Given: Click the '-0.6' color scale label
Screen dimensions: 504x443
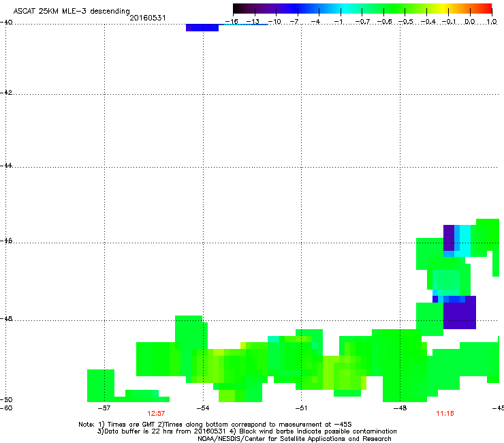Looking at the screenshot, I should click(384, 22).
